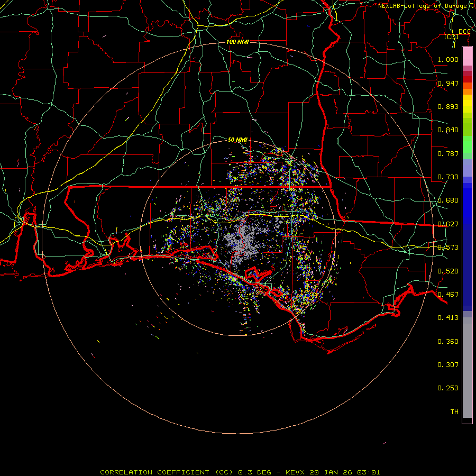This screenshot has width=476, height=476.
Task: Click the 0.413 legend value label
Action: pos(447,318)
